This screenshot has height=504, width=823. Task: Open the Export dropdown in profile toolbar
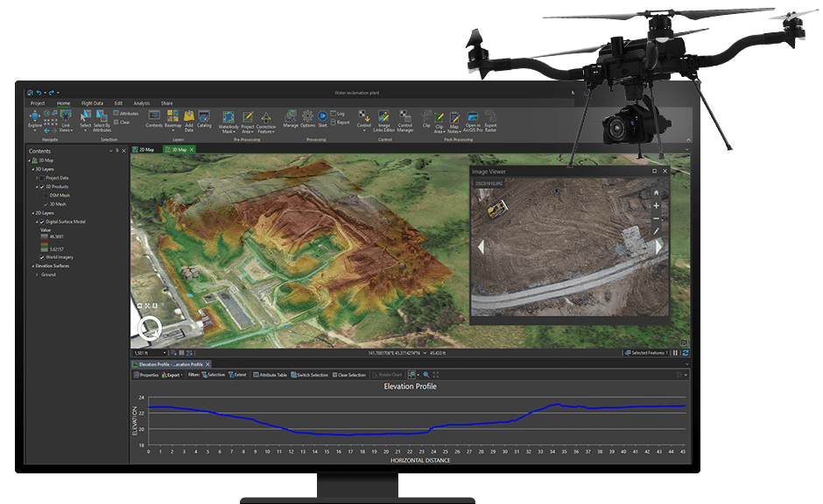(x=172, y=374)
